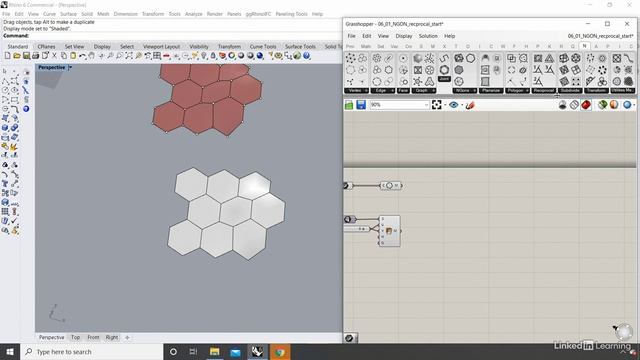
Task: Open the Paneling Tools menu in Rhino
Action: tap(291, 14)
